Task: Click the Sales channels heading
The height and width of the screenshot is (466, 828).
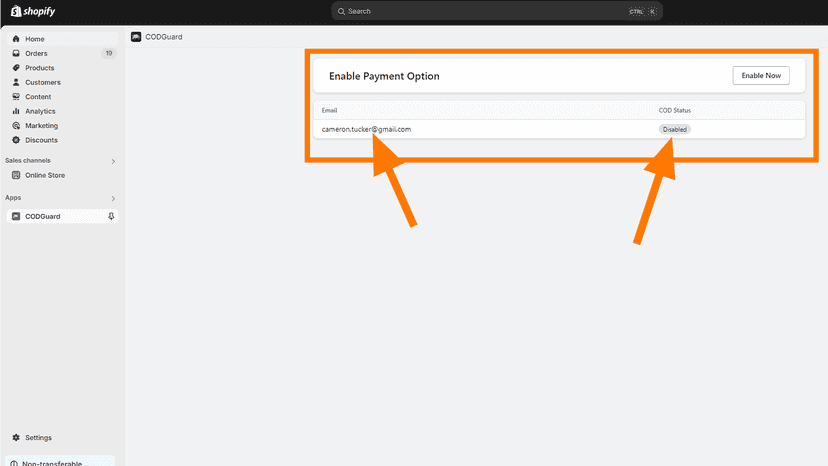Action: 28,161
